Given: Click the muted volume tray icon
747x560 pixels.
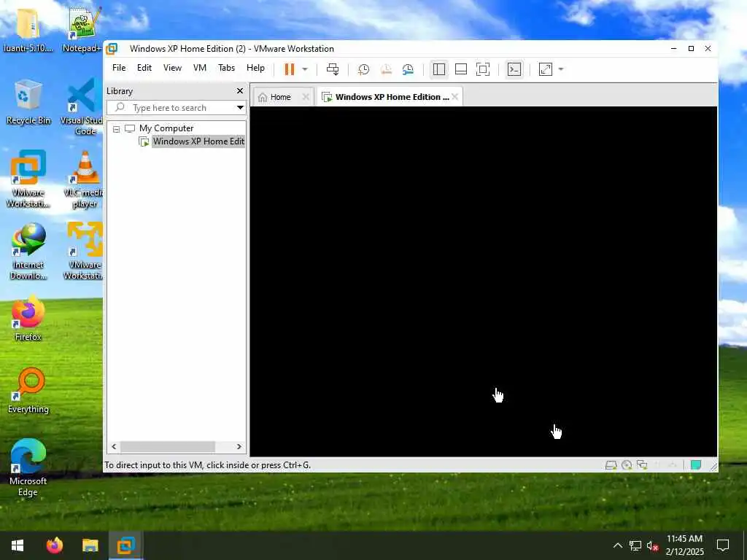Looking at the screenshot, I should tap(653, 545).
